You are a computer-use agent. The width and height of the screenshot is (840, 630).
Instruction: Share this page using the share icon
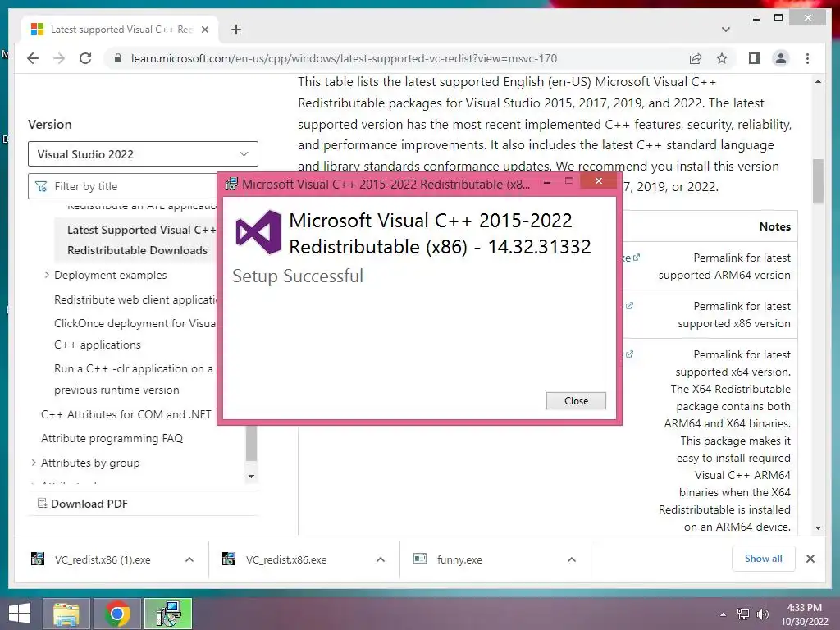click(x=696, y=58)
